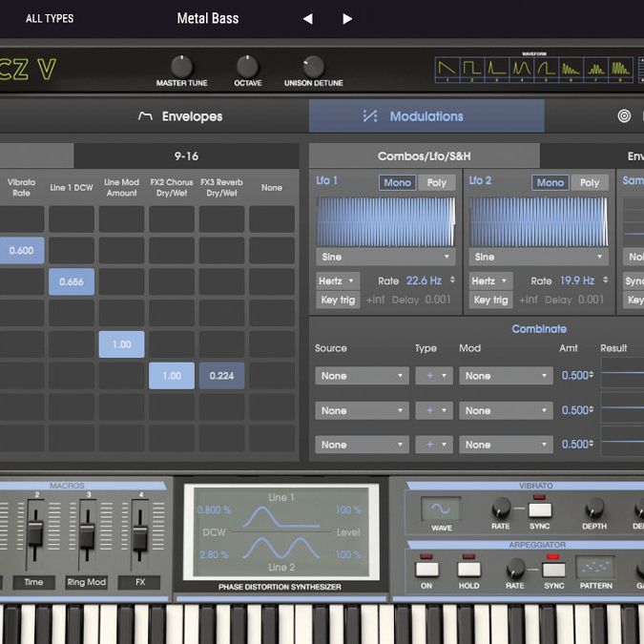Click the target icon right of Modulations

tap(624, 116)
